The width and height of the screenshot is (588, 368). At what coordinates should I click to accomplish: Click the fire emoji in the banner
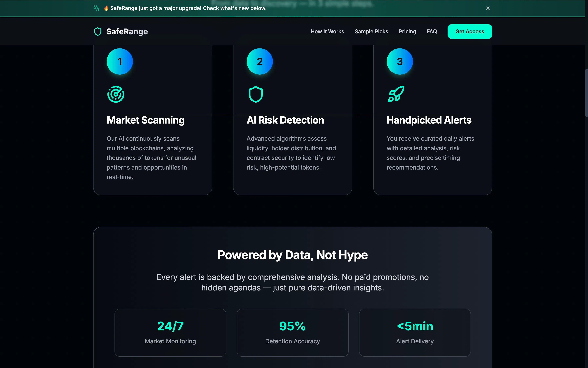(106, 8)
